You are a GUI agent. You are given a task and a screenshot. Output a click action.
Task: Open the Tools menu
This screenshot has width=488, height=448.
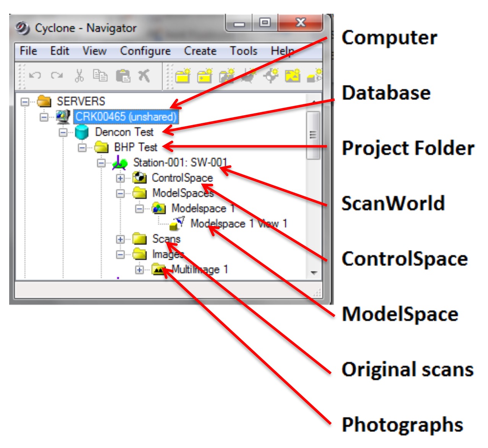[243, 51]
